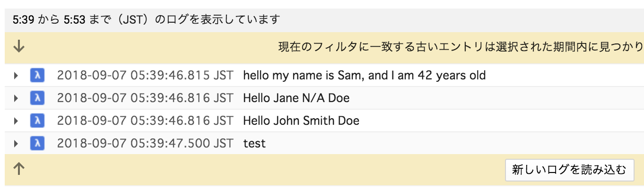Viewport: 644px width, 190px height.
Task: Click the down arrow icon in the top banner
Action: coord(18,47)
